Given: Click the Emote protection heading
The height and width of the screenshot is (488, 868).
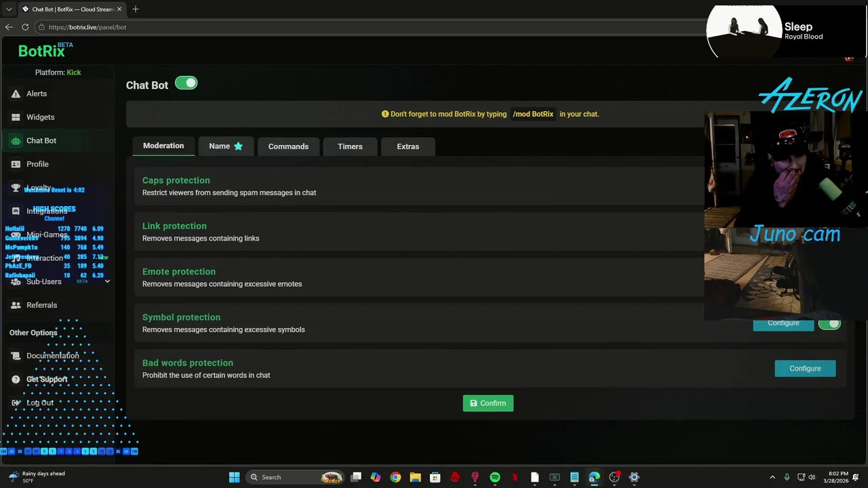Looking at the screenshot, I should (179, 272).
